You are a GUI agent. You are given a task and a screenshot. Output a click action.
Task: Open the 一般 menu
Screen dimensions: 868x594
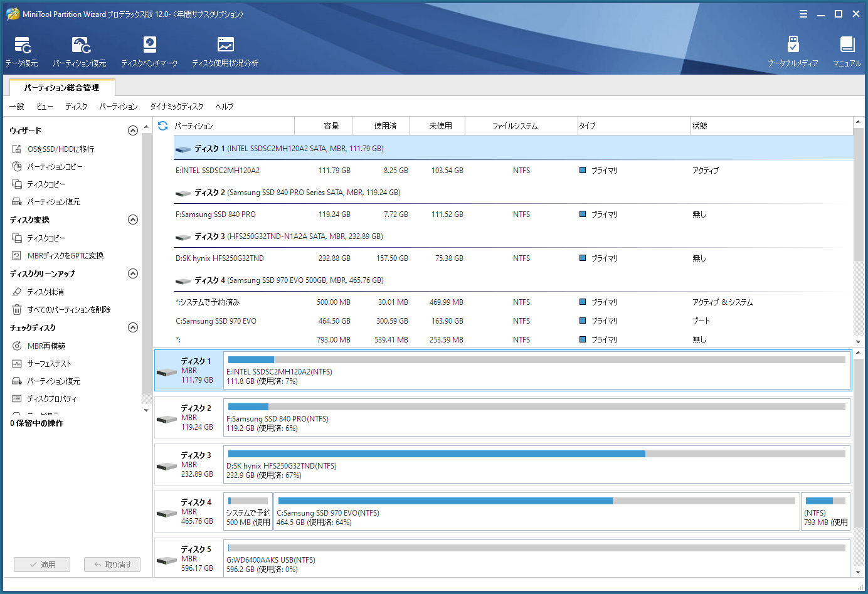[17, 107]
